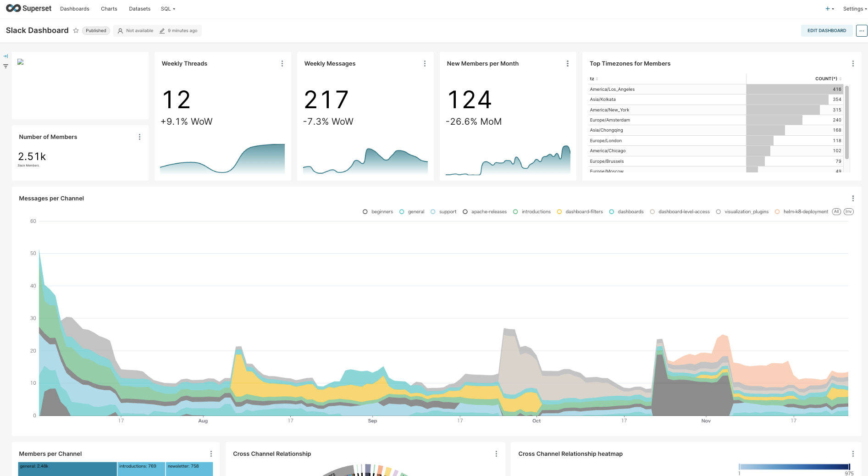
Task: Click Top Timezones table vertical scrollbar
Action: (x=847, y=122)
